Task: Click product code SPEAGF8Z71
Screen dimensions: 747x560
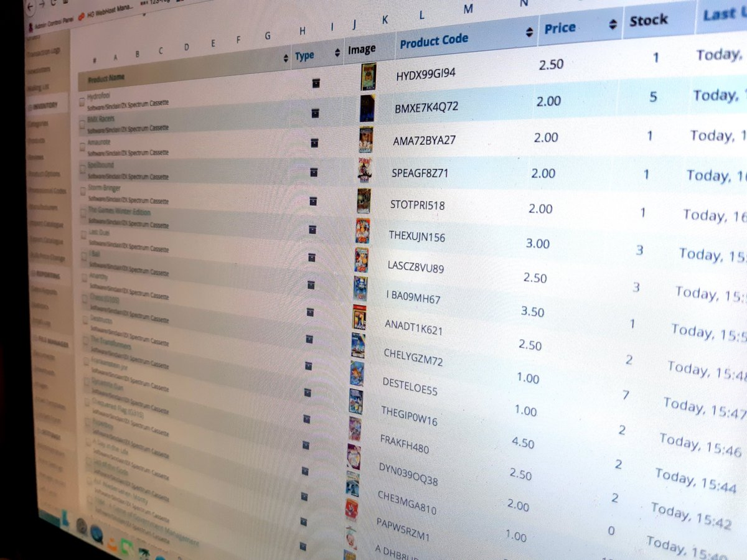Action: click(420, 174)
